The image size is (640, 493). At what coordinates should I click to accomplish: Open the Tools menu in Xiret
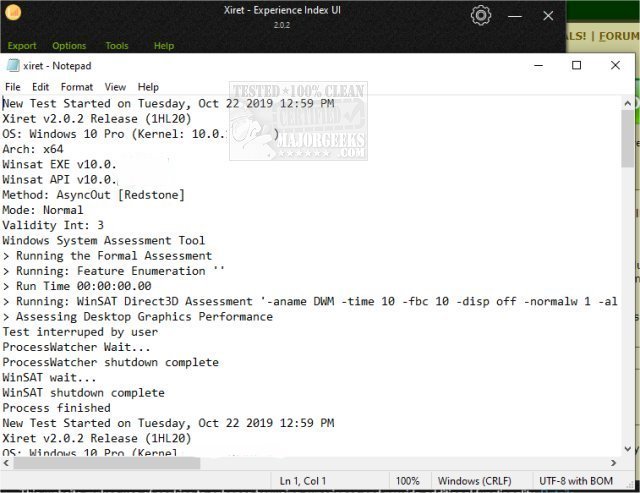pyautogui.click(x=117, y=46)
